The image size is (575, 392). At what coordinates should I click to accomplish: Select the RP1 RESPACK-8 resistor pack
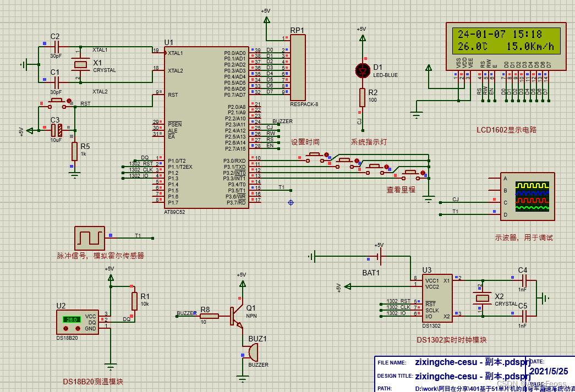(298, 68)
